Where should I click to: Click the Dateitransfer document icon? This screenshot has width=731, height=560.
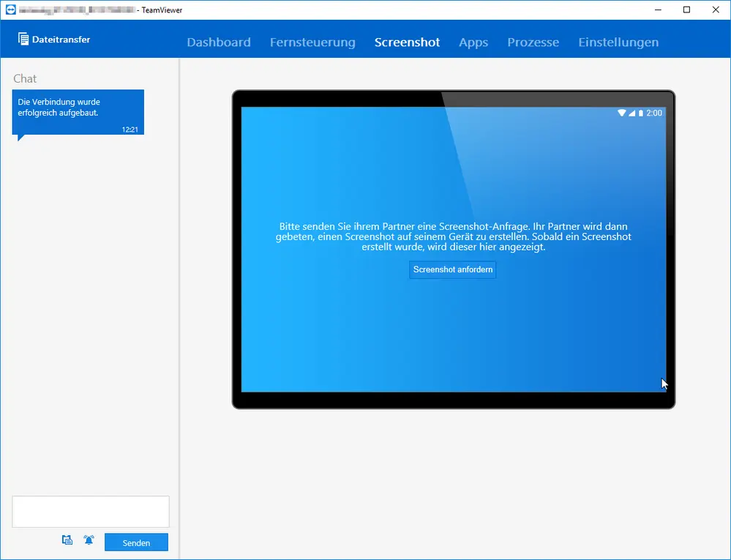coord(23,40)
